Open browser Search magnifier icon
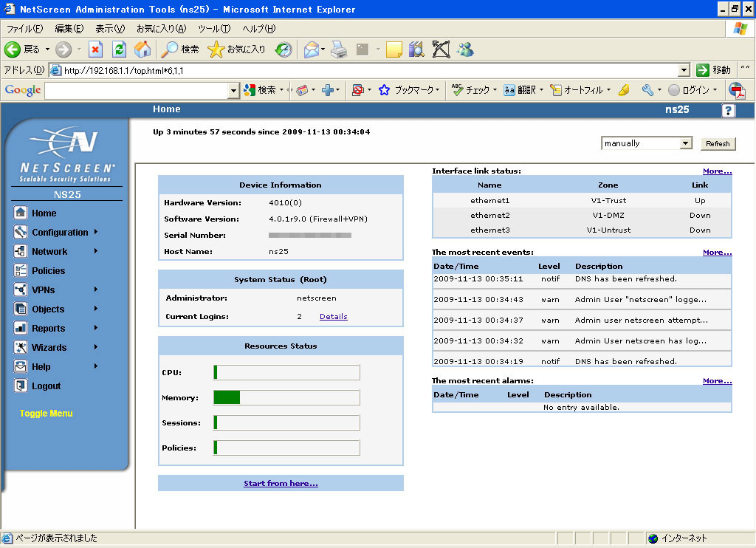This screenshot has width=756, height=548. tap(169, 49)
